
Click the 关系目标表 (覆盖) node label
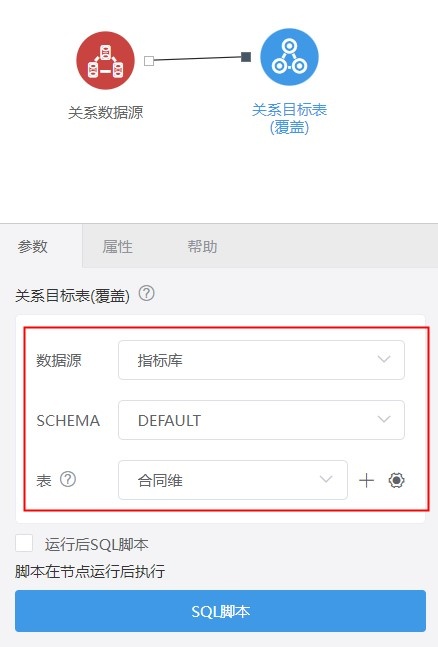click(x=289, y=118)
